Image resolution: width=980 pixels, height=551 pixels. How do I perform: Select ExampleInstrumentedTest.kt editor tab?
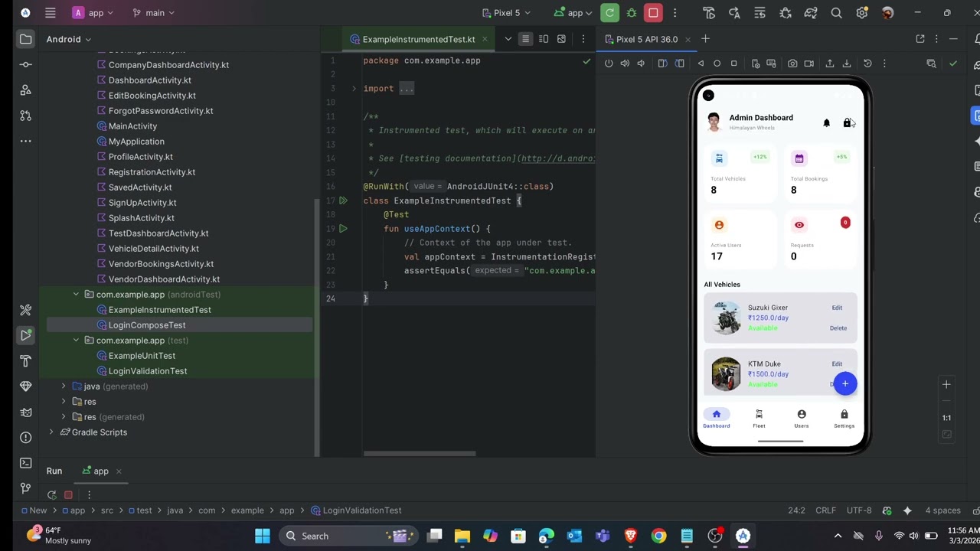418,39
